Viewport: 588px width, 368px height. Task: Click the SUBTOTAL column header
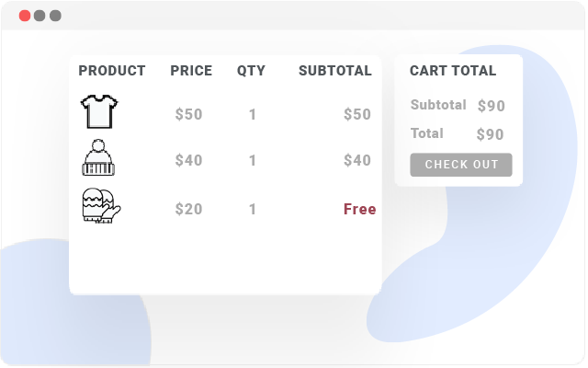pyautogui.click(x=335, y=71)
